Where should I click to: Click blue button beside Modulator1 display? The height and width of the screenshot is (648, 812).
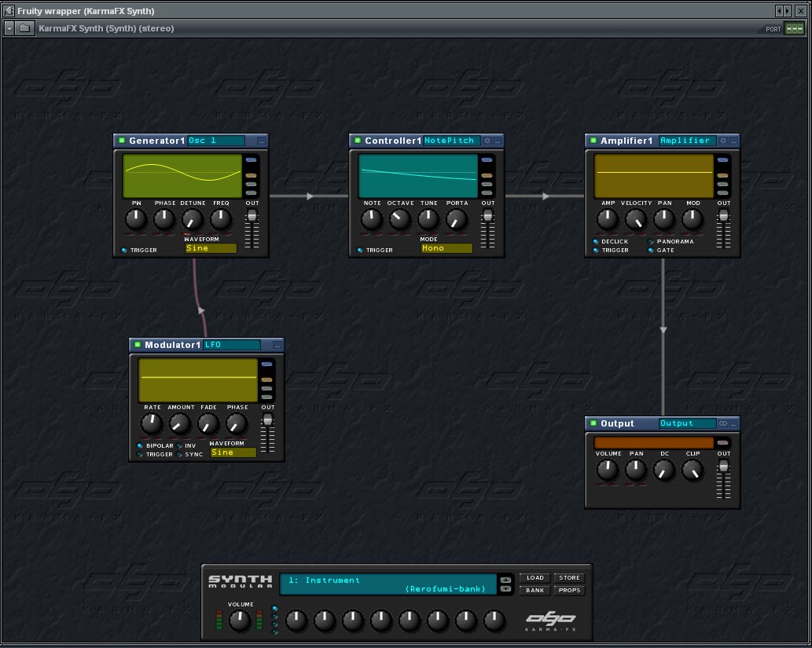click(266, 364)
